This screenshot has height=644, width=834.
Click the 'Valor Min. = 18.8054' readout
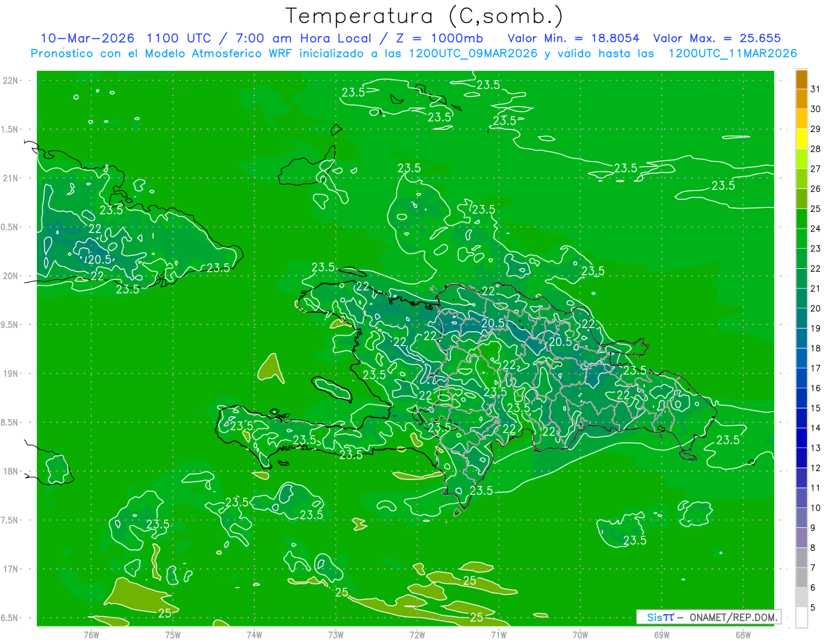573,38
